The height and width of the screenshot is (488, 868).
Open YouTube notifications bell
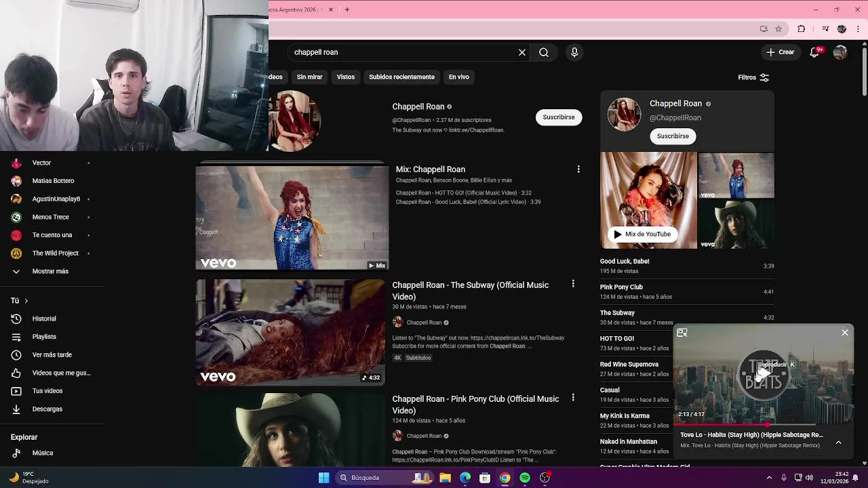click(x=815, y=52)
